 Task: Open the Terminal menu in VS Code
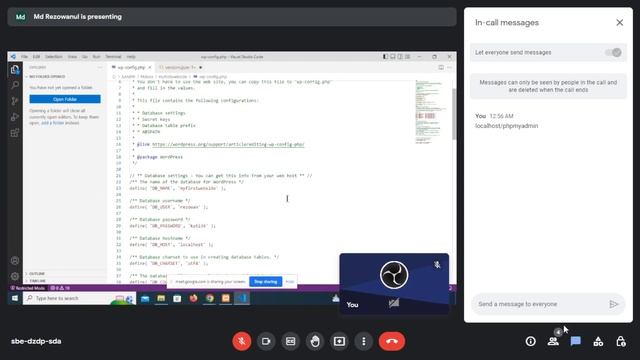[x=113, y=57]
